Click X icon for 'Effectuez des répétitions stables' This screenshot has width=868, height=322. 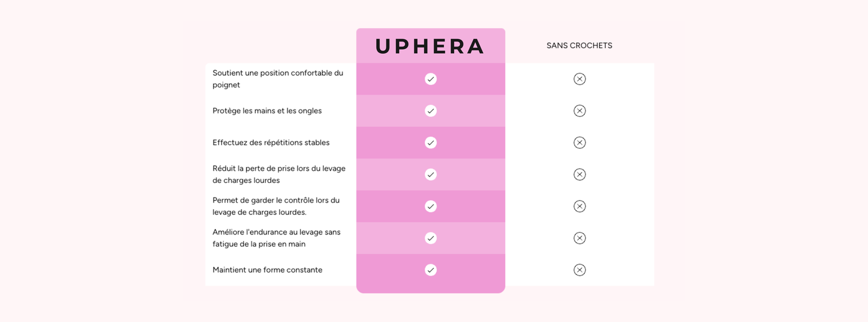coord(579,142)
